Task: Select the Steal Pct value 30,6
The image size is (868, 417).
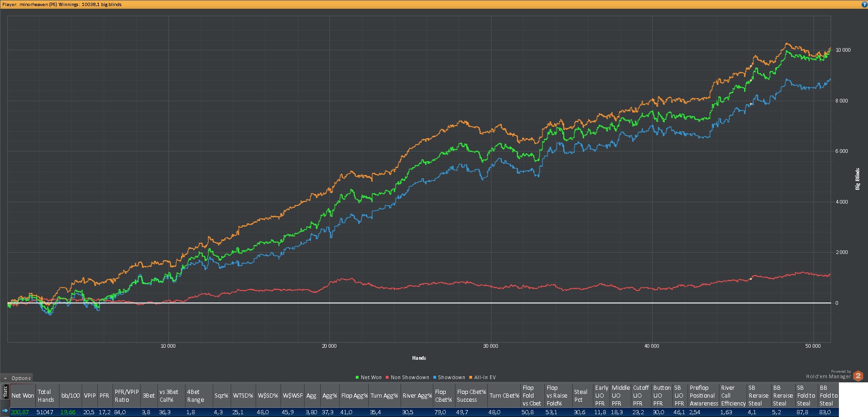Action: [580, 412]
